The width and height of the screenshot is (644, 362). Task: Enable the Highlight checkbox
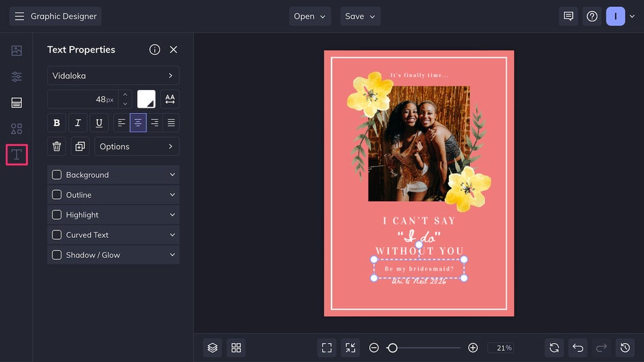(57, 215)
